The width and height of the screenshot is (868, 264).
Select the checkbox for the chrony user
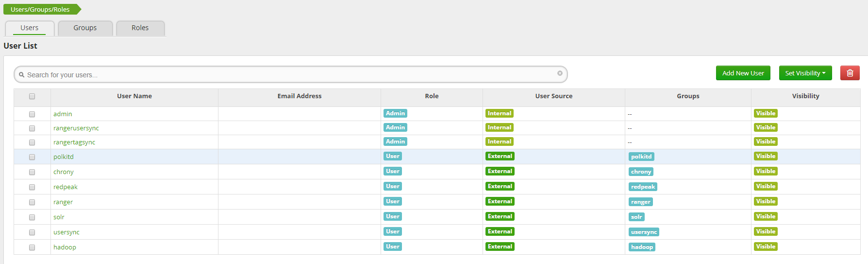point(32,172)
